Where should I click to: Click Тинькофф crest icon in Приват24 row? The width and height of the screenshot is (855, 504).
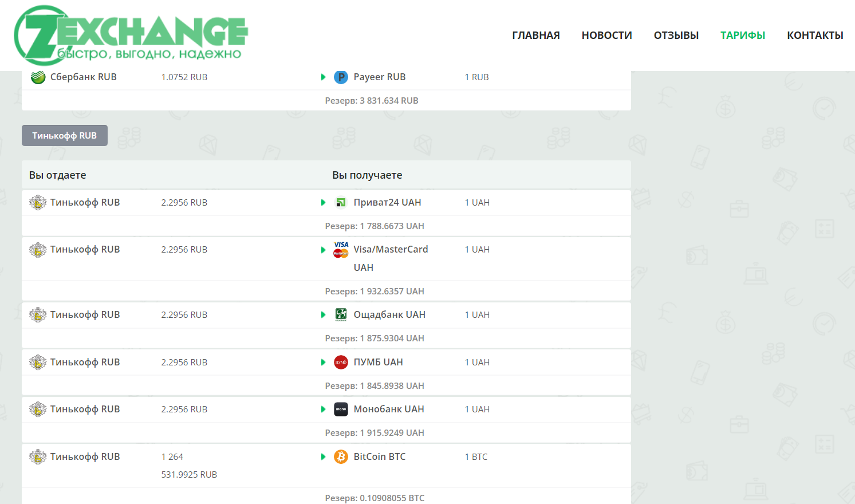pyautogui.click(x=38, y=203)
